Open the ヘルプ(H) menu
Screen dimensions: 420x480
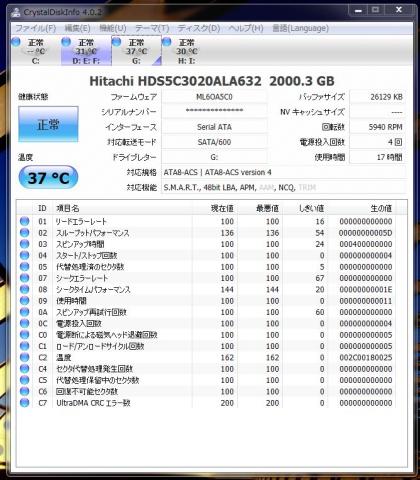pyautogui.click(x=246, y=29)
